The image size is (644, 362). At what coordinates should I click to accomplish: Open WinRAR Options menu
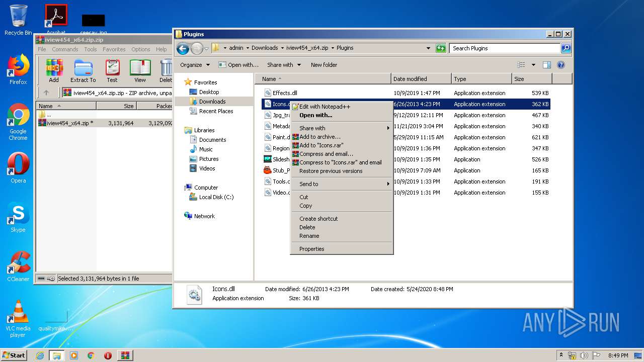tap(141, 49)
